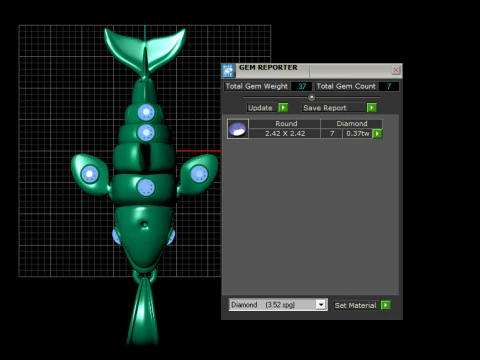Click the 0.37tw weight cell

pos(358,134)
